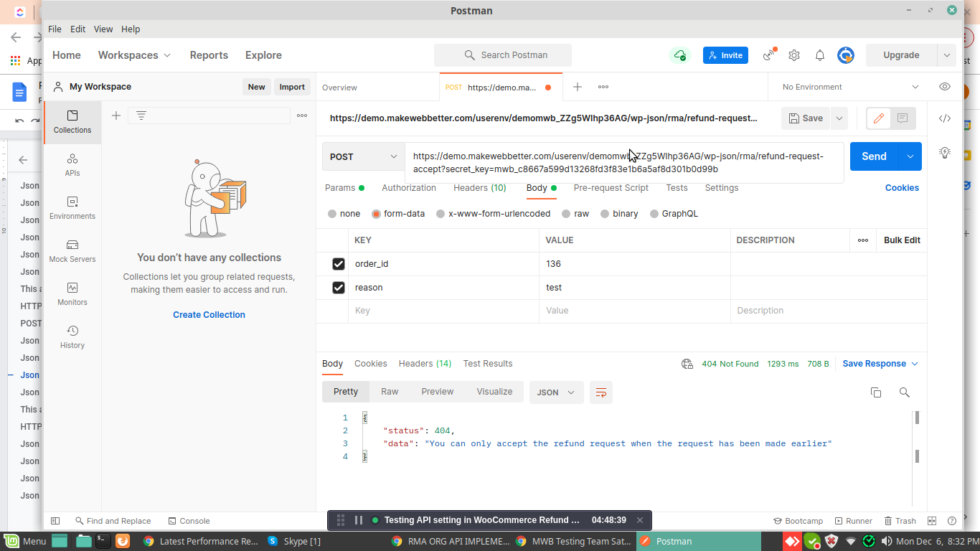
Task: Click Bulk Edit in the table header
Action: 902,240
